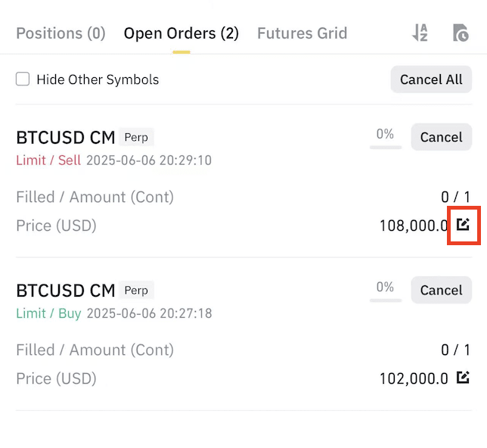The width and height of the screenshot is (487, 448).
Task: Click Perp badge on the buy order
Action: (x=136, y=290)
